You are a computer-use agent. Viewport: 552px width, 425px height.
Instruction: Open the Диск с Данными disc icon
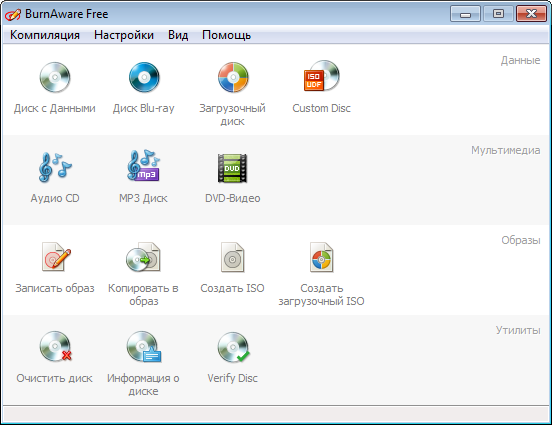pyautogui.click(x=55, y=77)
